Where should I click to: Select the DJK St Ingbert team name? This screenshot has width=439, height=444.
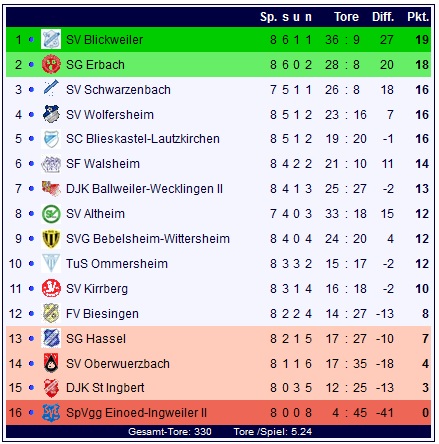click(x=105, y=388)
